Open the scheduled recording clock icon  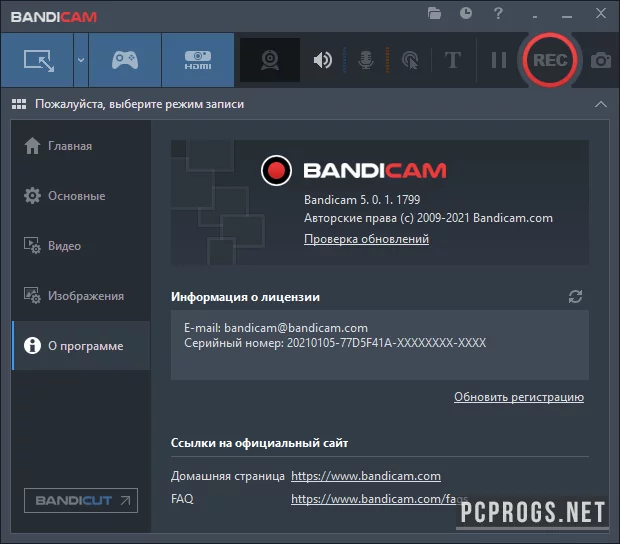tap(466, 13)
